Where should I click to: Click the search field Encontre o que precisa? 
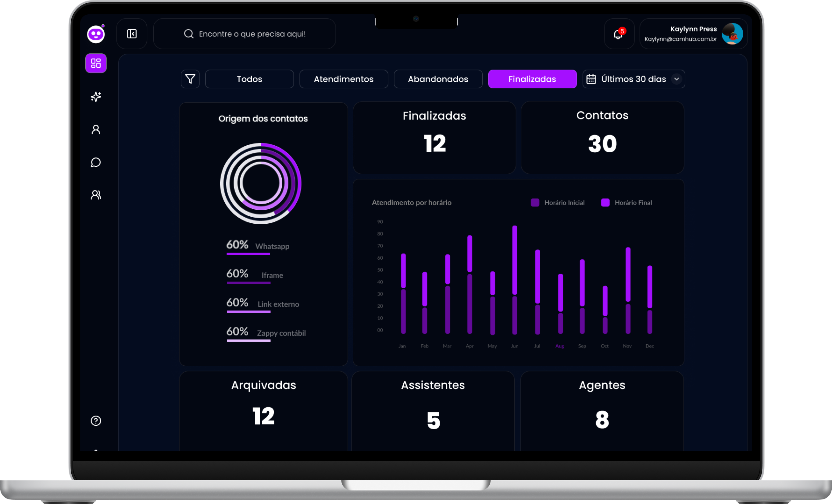[252, 34]
